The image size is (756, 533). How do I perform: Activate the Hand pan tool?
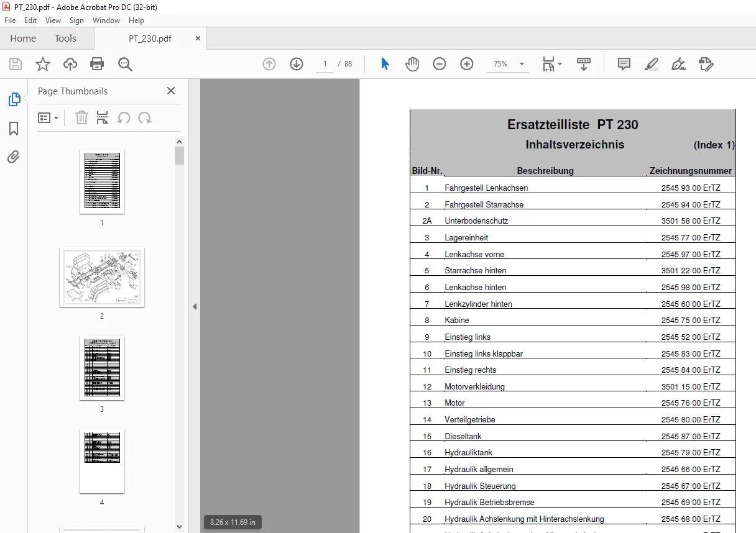tap(412, 64)
